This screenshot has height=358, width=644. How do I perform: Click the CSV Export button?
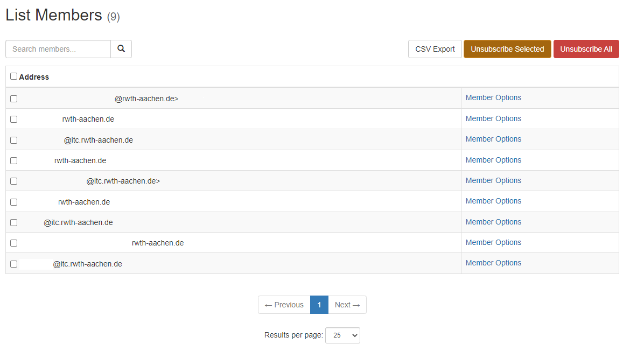[435, 49]
